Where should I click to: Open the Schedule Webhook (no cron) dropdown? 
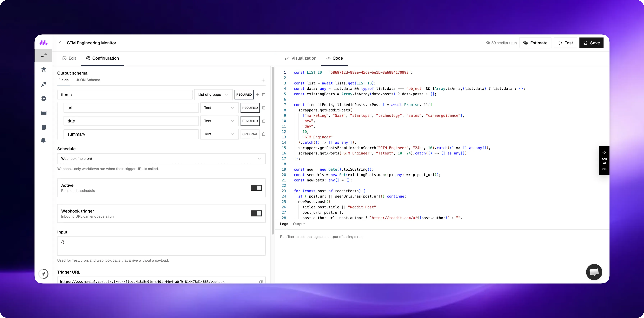[x=161, y=159]
